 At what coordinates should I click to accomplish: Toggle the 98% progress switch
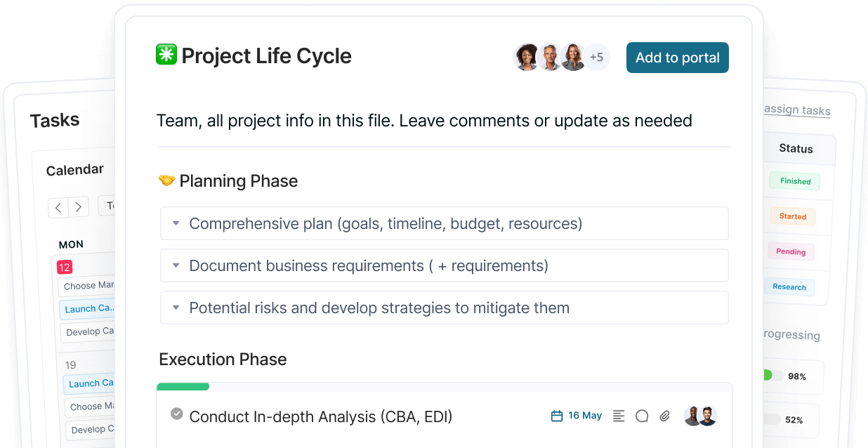pyautogui.click(x=772, y=376)
